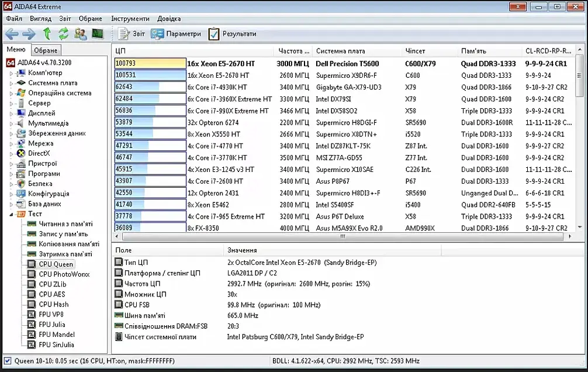Viewport: 588px width, 372px height.
Task: Select Запис у пам'ять memory write test
Action: click(63, 234)
